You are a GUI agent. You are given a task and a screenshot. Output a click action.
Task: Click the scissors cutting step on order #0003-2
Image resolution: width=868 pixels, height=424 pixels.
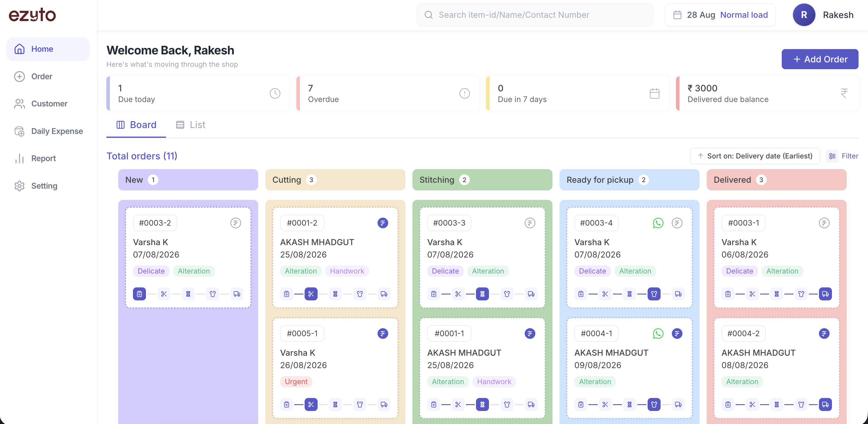(164, 294)
